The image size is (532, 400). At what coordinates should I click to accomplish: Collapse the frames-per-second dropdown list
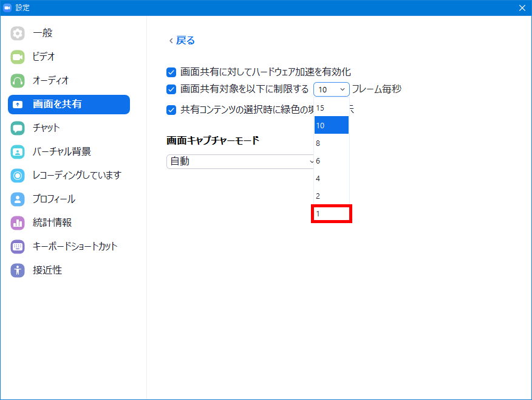(x=331, y=89)
